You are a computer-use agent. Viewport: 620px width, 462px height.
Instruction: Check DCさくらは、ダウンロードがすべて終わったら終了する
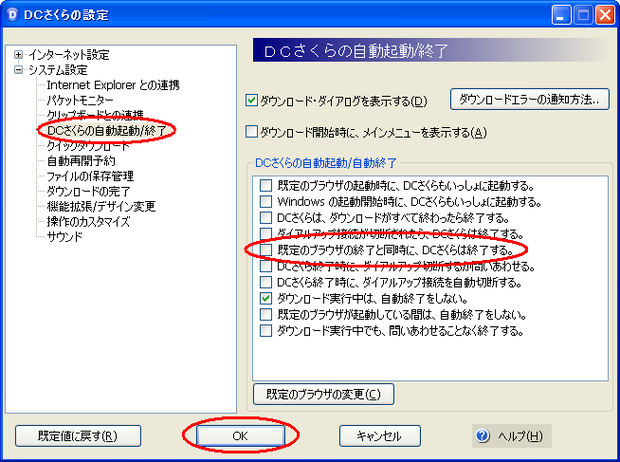pos(266,218)
